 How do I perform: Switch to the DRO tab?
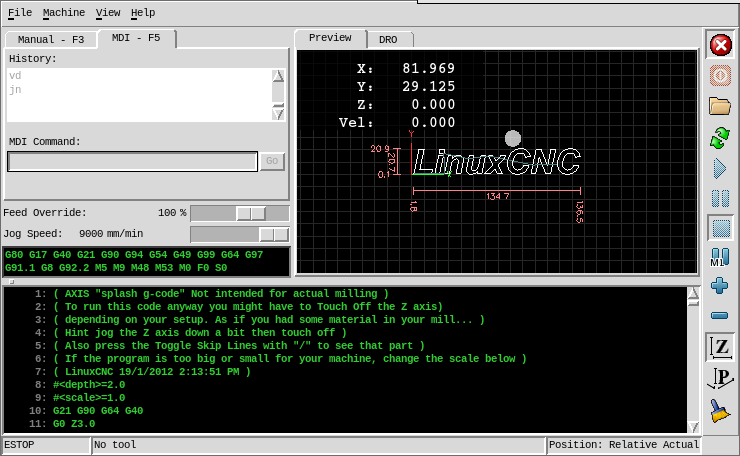pyautogui.click(x=388, y=40)
